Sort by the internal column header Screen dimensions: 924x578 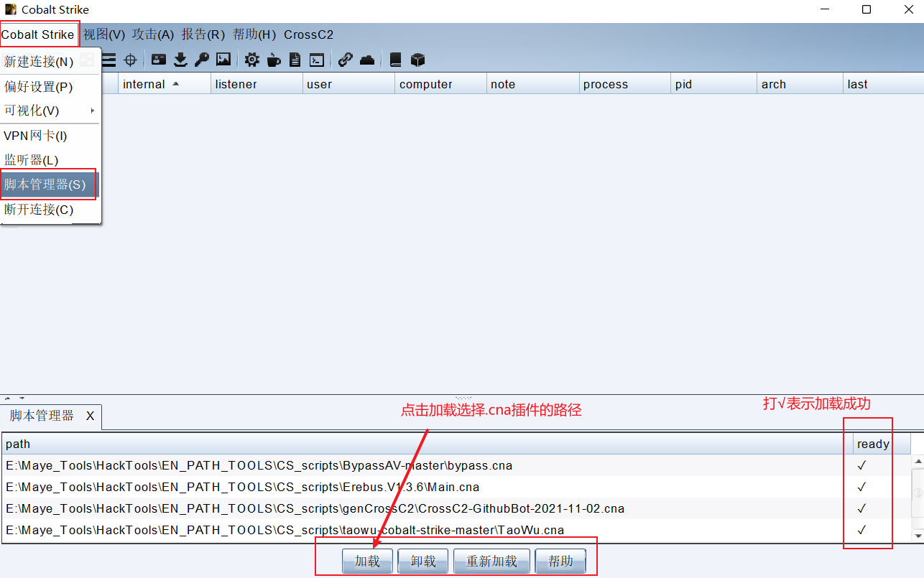[x=164, y=84]
